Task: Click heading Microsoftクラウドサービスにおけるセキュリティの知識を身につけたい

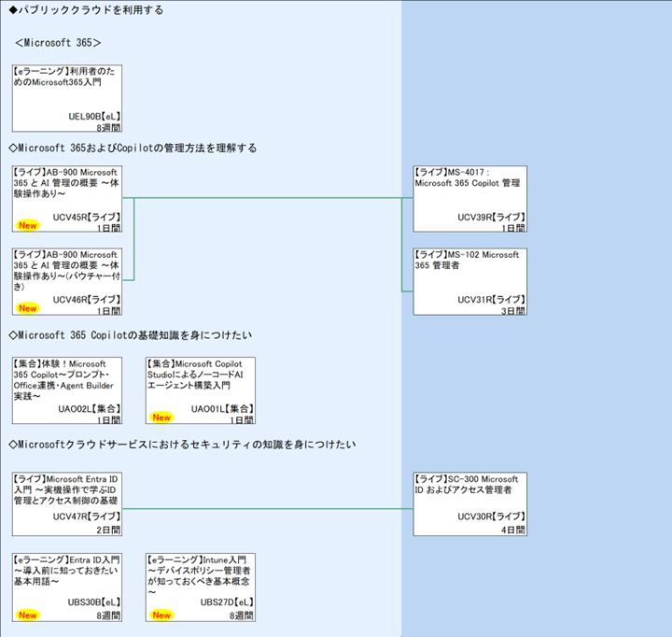Action: click(182, 445)
